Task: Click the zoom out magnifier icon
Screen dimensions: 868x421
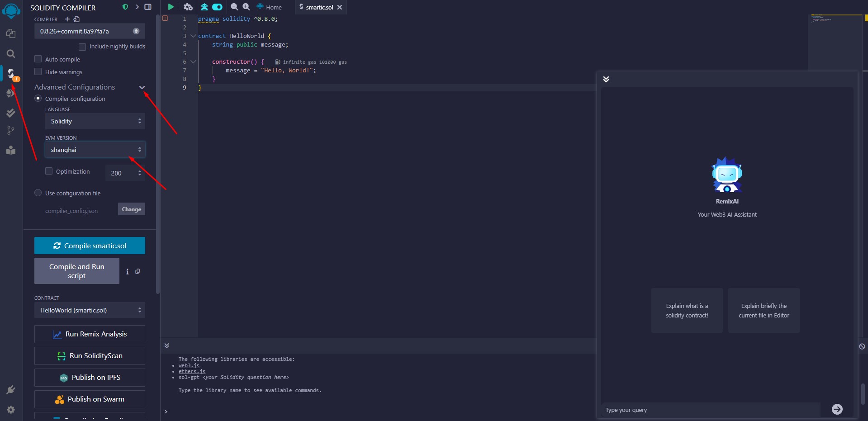Action: click(234, 7)
